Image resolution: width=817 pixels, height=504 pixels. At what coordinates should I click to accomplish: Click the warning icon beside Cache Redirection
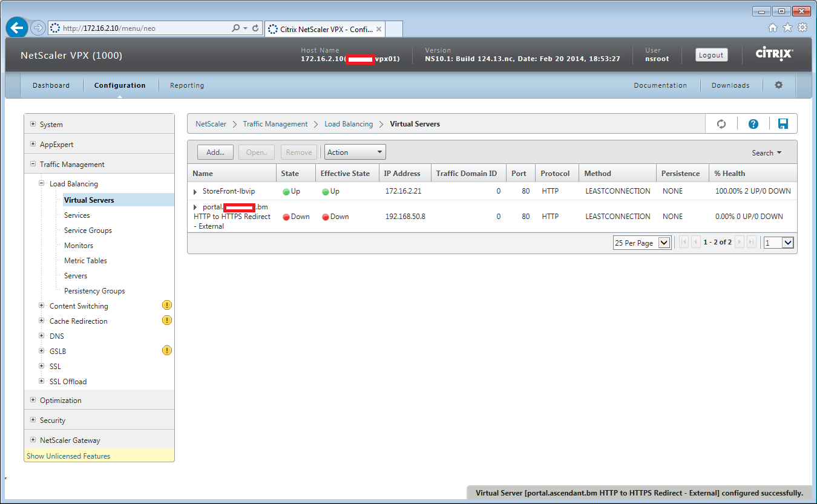coord(167,321)
